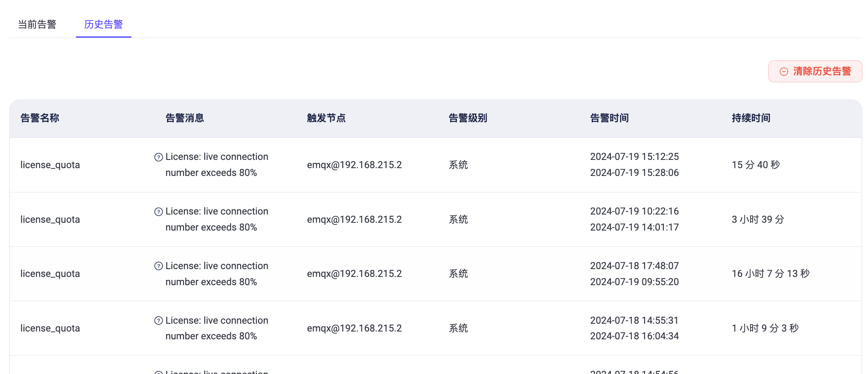This screenshot has width=868, height=374.
Task: Switch to the 当前告警 tab
Action: pos(37,24)
